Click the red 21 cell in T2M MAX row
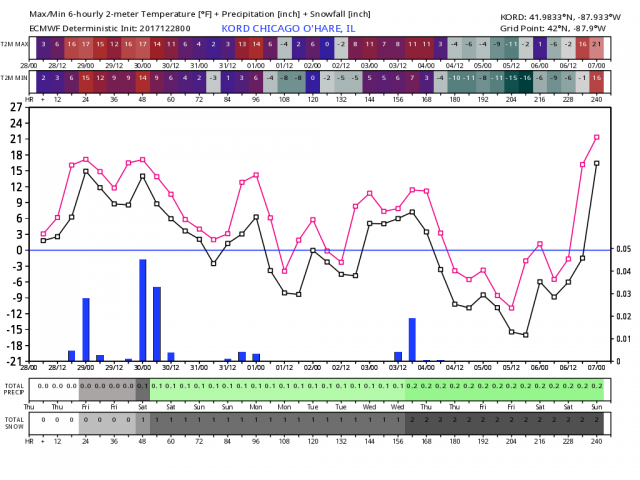This screenshot has height=480, width=640. pos(597,45)
